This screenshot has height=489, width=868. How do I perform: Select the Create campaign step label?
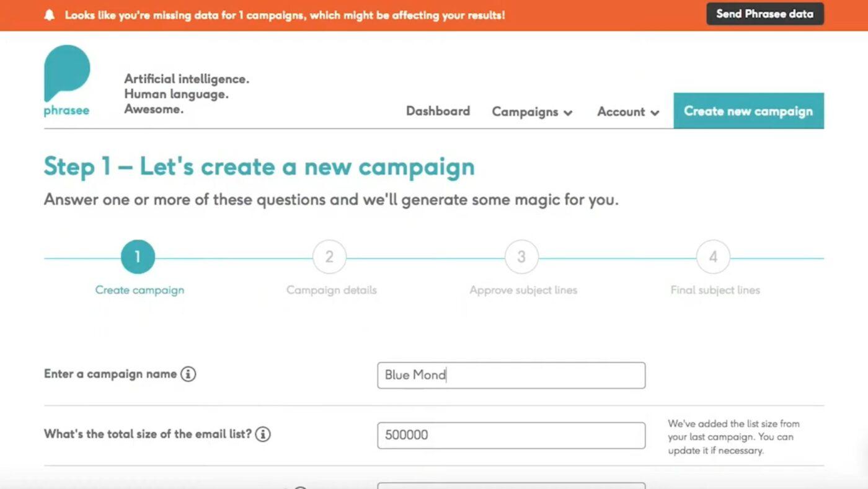pos(139,290)
